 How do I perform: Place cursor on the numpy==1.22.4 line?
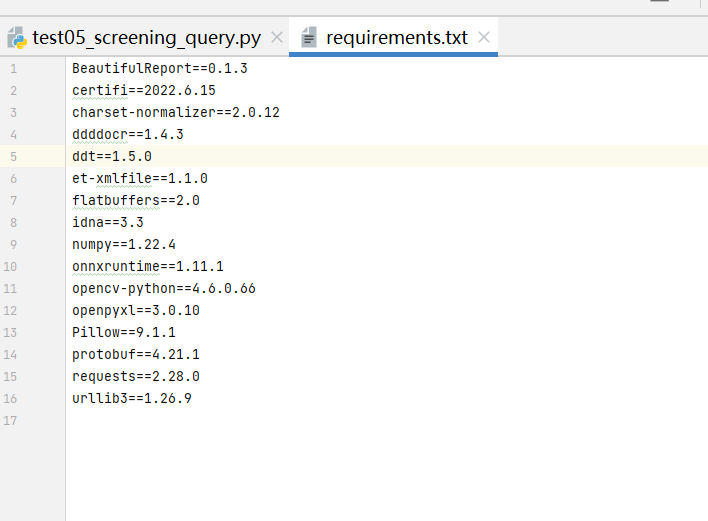[x=124, y=245]
